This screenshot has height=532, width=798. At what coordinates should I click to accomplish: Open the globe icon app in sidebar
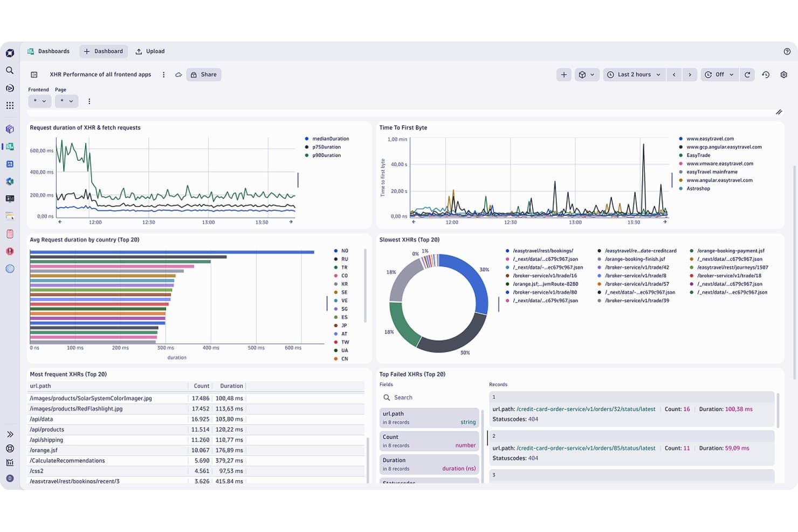(10, 268)
